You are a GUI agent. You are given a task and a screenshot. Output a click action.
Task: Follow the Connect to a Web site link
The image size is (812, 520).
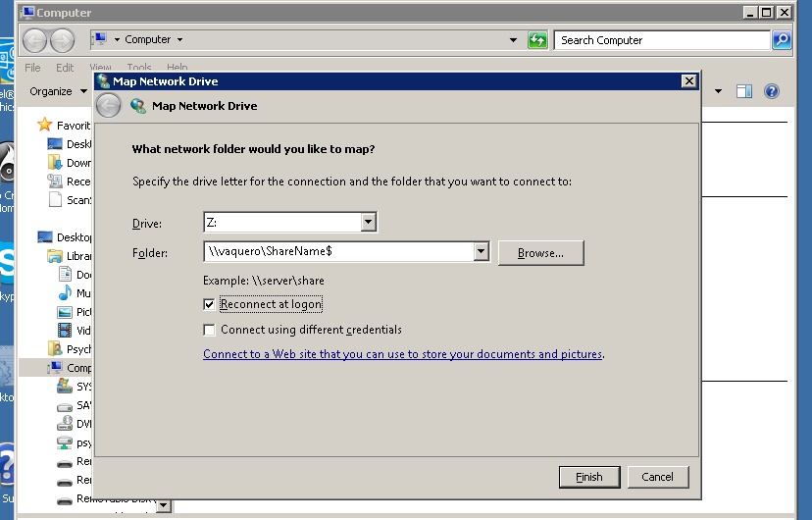(x=402, y=354)
